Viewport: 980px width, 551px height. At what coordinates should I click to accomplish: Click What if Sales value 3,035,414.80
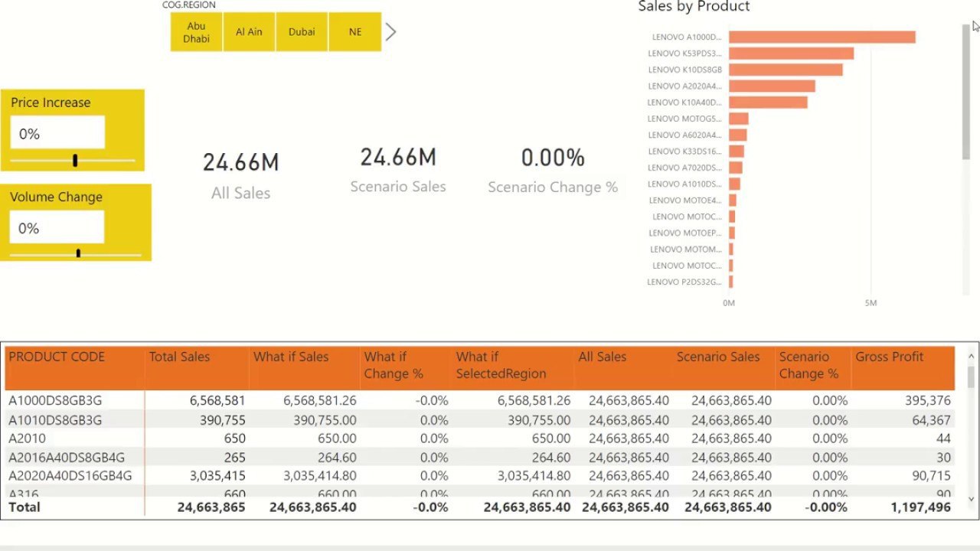(319, 476)
